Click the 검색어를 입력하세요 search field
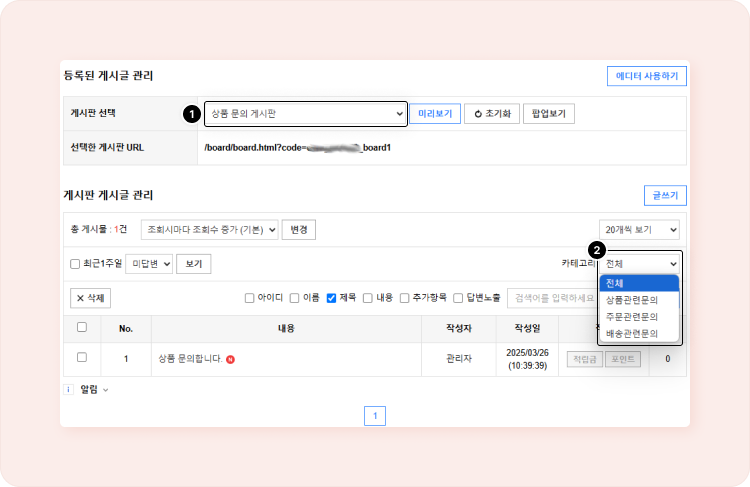The width and height of the screenshot is (750, 487). (553, 298)
